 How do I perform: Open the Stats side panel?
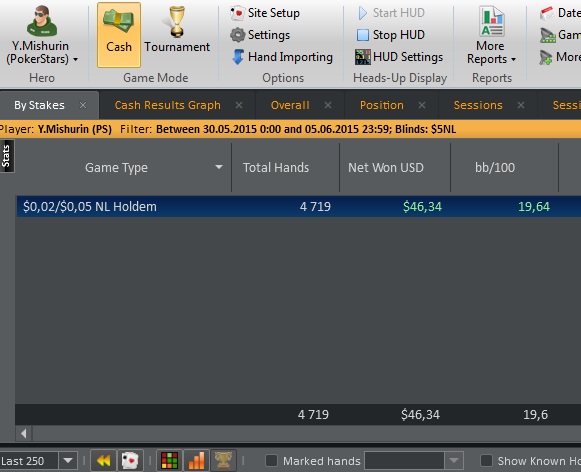(6, 156)
